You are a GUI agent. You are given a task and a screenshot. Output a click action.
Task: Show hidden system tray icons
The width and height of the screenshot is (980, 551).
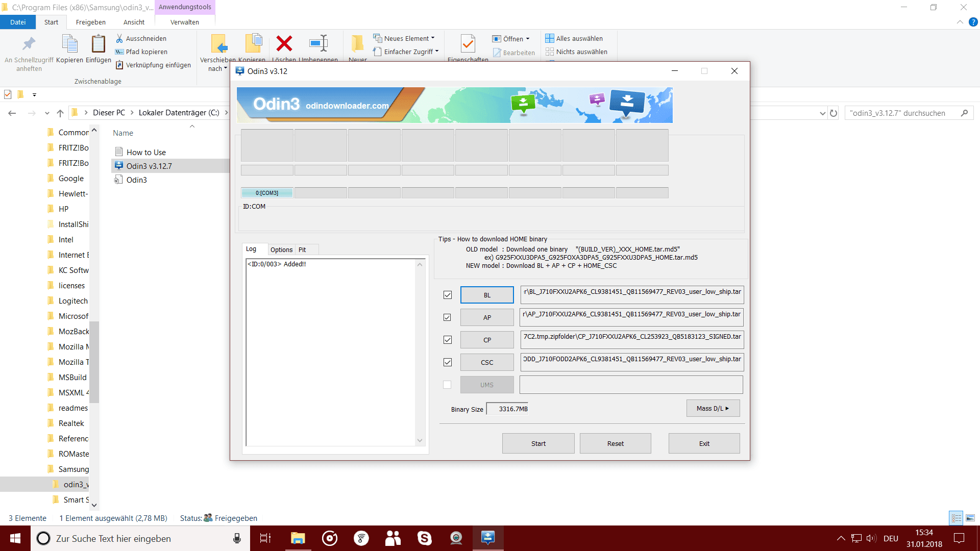click(x=841, y=538)
